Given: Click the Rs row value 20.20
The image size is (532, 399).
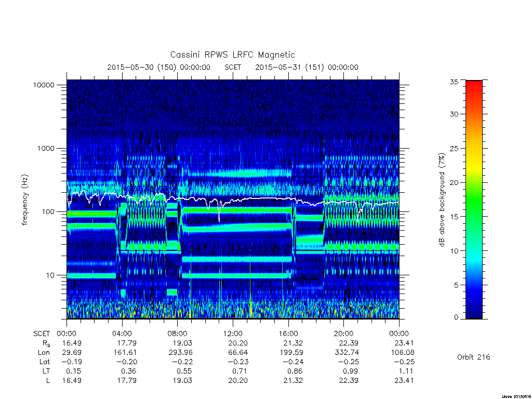Looking at the screenshot, I should (238, 343).
